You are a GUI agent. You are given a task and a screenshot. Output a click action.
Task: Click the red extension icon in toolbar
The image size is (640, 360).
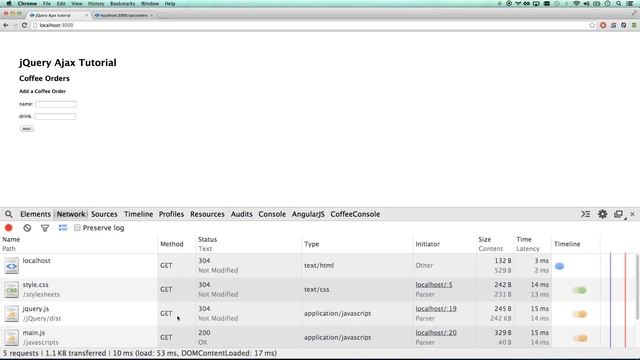coord(603,25)
